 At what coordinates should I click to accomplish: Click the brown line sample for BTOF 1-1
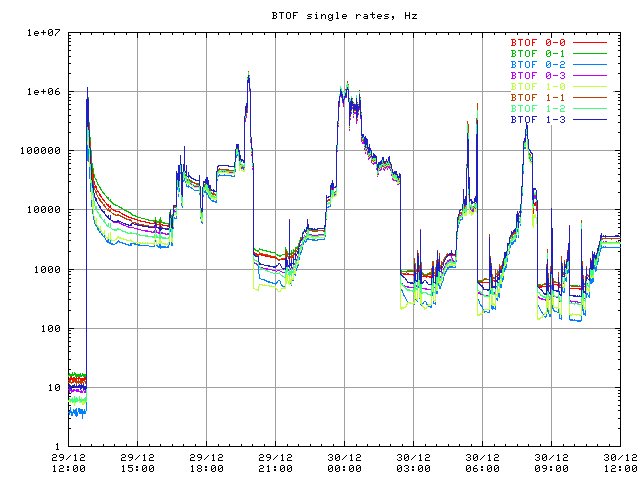[x=590, y=98]
